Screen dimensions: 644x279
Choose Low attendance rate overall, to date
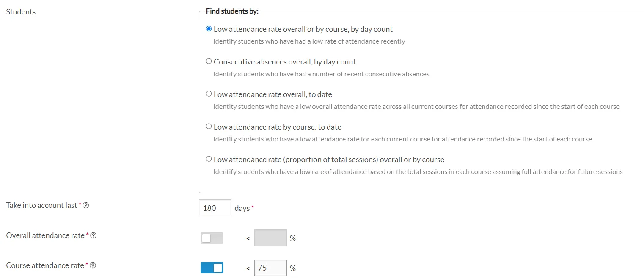(x=209, y=94)
